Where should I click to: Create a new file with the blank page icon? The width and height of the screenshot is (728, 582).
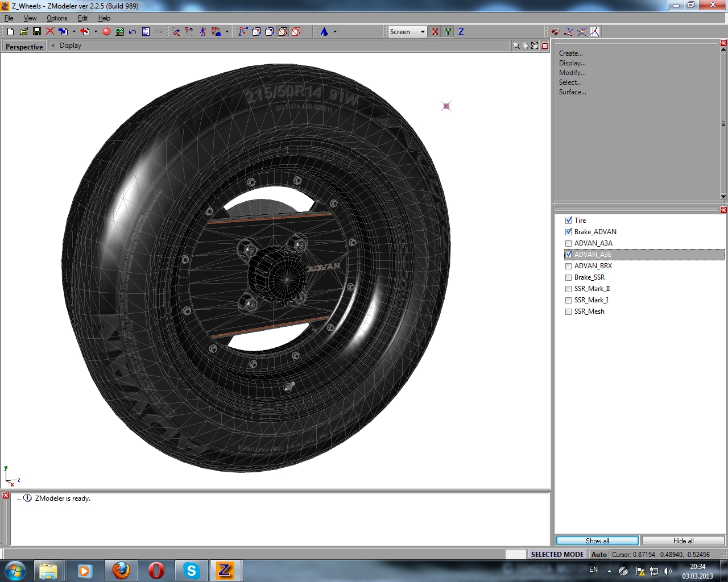10,32
